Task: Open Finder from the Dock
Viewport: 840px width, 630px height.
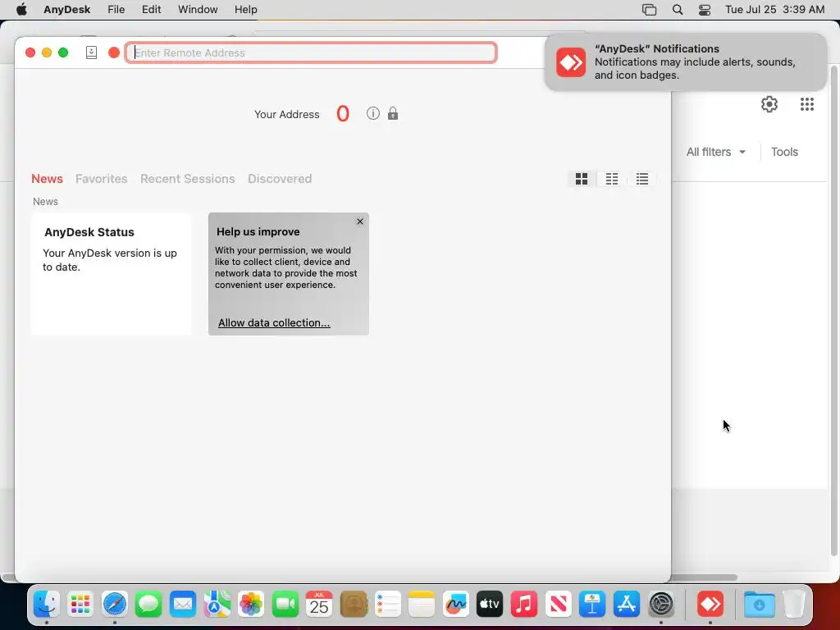Action: tap(47, 605)
